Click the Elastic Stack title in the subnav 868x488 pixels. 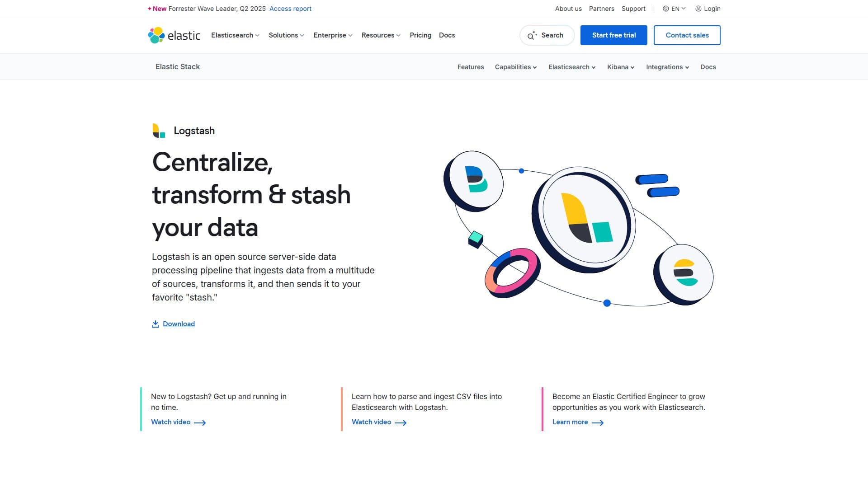178,67
